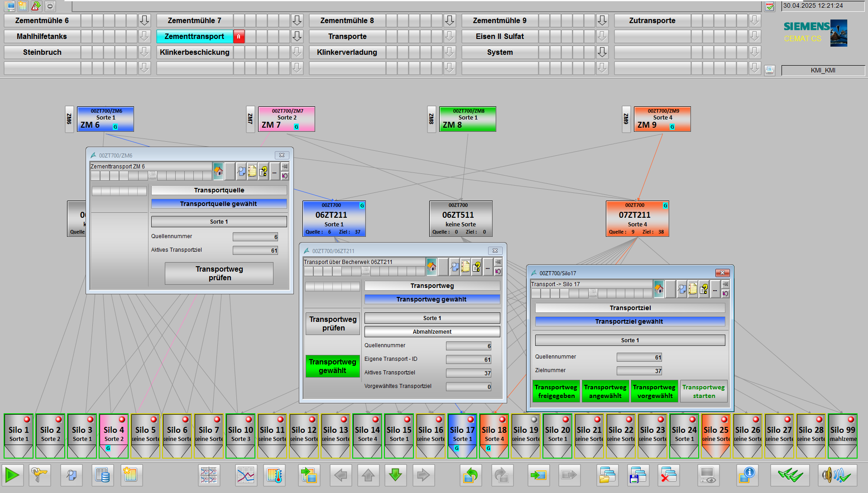The width and height of the screenshot is (868, 493).
Task: Open the blue info icon in bottom toolbar
Action: click(x=747, y=475)
